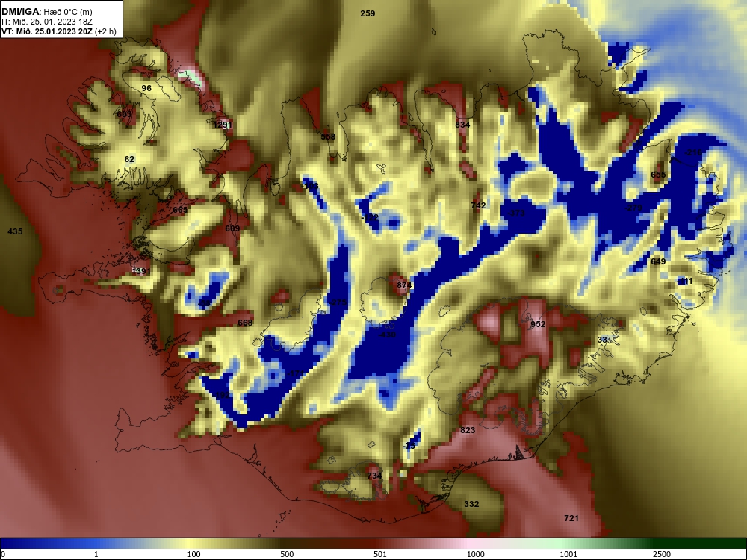Click the map value 62

coord(129,159)
